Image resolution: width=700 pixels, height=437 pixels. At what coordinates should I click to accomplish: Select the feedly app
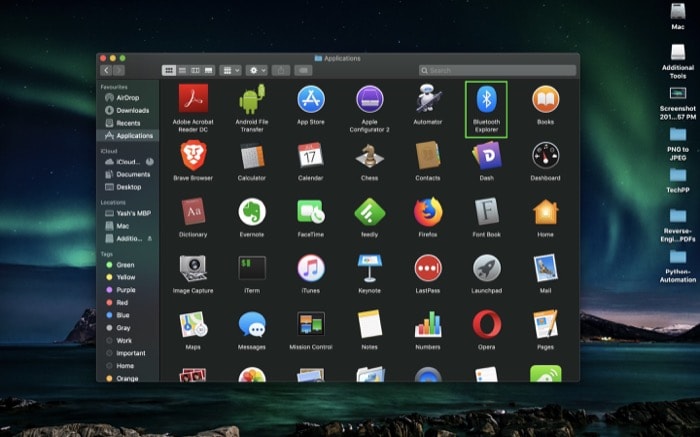[x=369, y=212]
